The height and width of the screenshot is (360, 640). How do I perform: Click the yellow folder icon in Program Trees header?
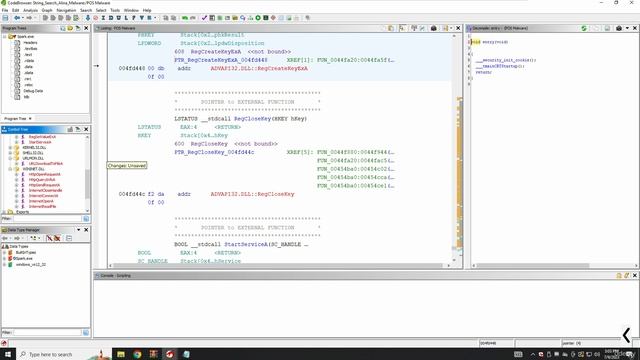pyautogui.click(x=70, y=28)
